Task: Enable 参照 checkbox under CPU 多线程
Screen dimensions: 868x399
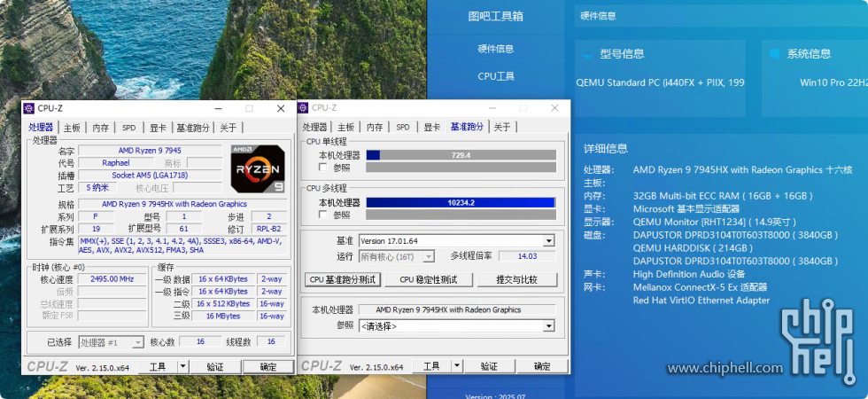Action: (323, 215)
